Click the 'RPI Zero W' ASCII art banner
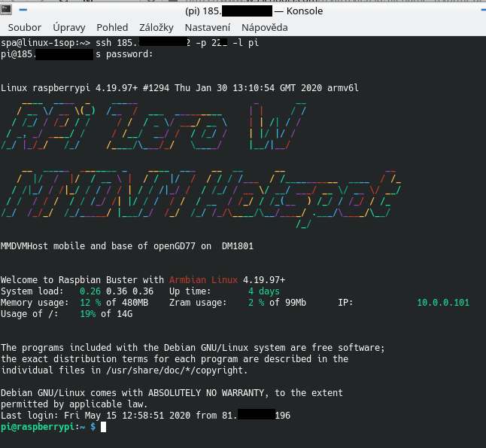Image resolution: width=486 pixels, height=448 pixels. pos(153,126)
